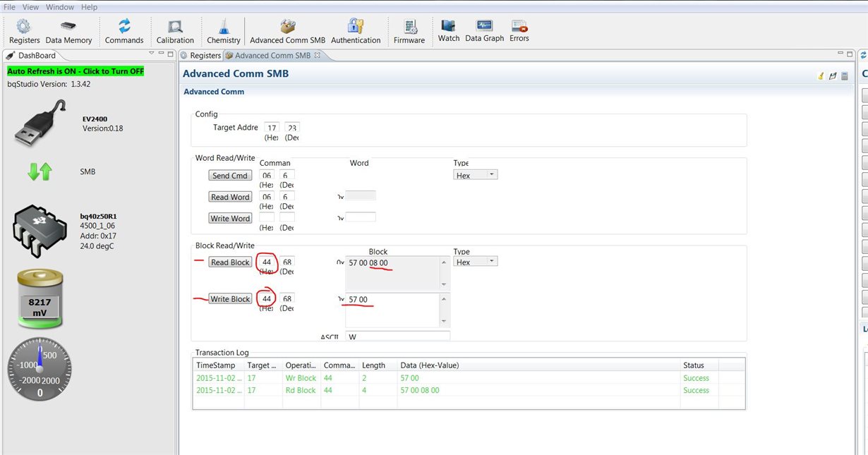Image resolution: width=868 pixels, height=455 pixels.
Task: Click the 8217 mV battery icon
Action: coord(40,300)
